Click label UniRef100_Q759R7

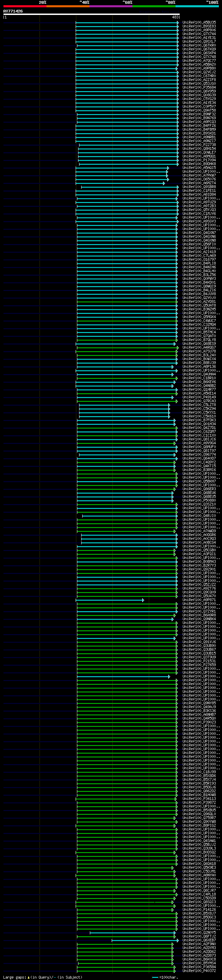click(199, 818)
